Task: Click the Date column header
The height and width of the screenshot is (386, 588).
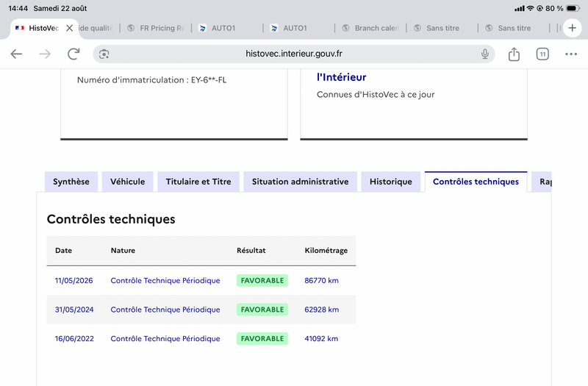Action: coord(63,250)
